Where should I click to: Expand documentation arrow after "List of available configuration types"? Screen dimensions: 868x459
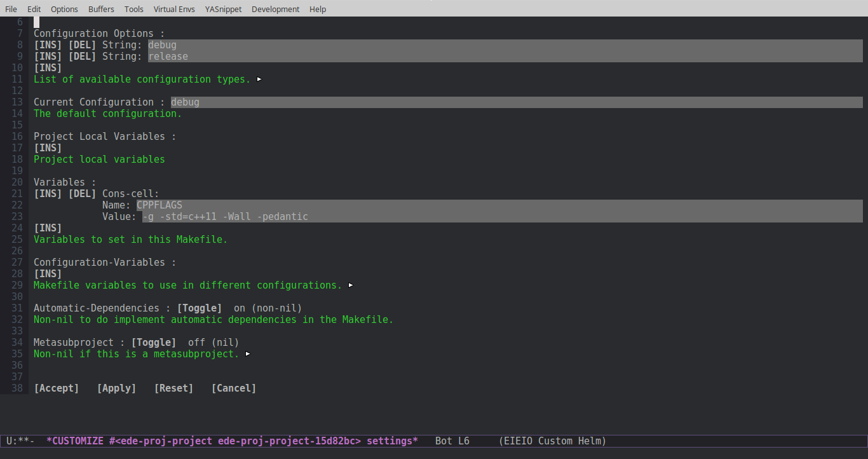click(x=259, y=79)
